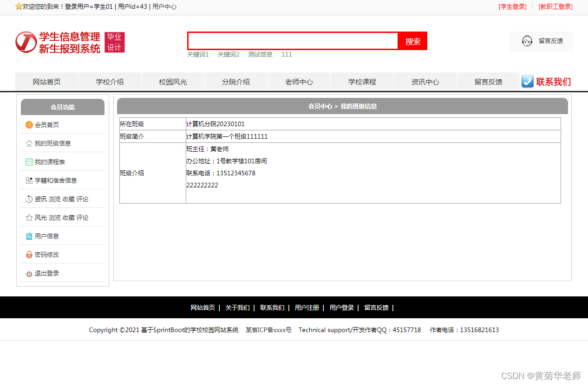Viewport: 588px width, 385px height.
Task: Click the 班级简介 label cell
Action: (153, 136)
